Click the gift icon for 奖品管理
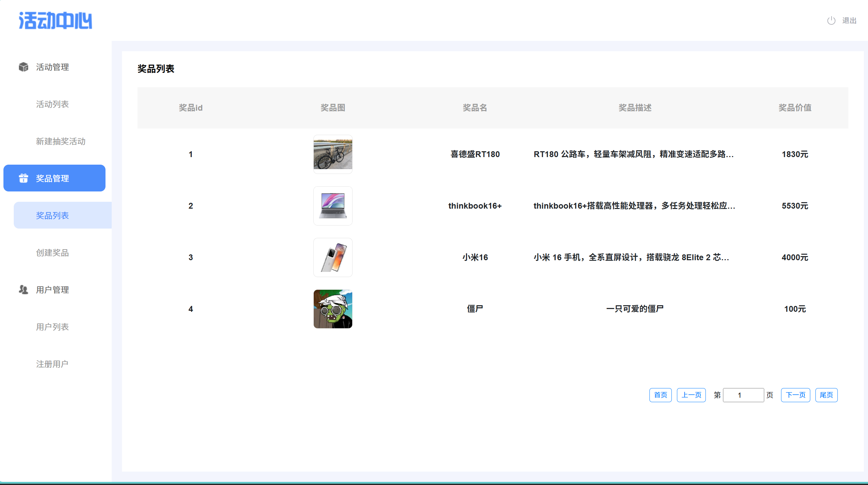Viewport: 868px width, 485px height. click(23, 178)
